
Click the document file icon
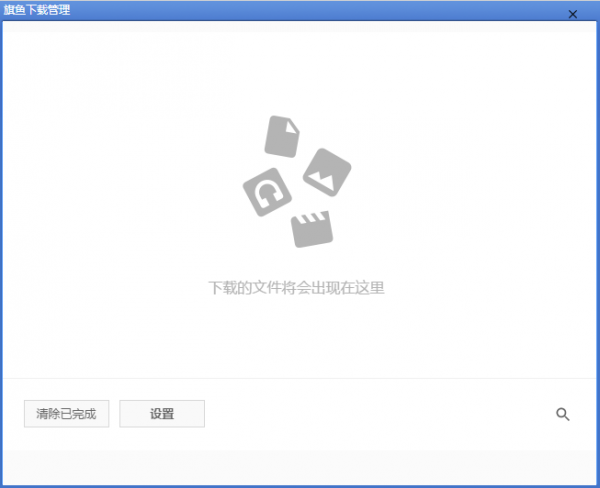pos(282,136)
